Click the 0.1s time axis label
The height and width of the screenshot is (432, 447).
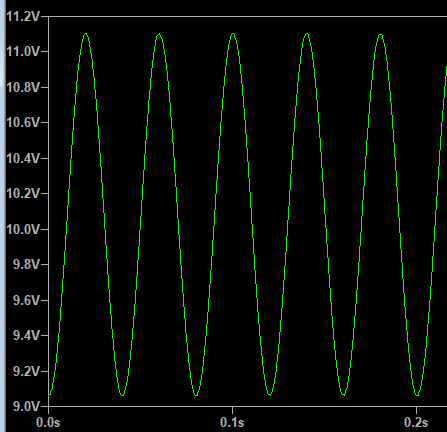[x=232, y=423]
